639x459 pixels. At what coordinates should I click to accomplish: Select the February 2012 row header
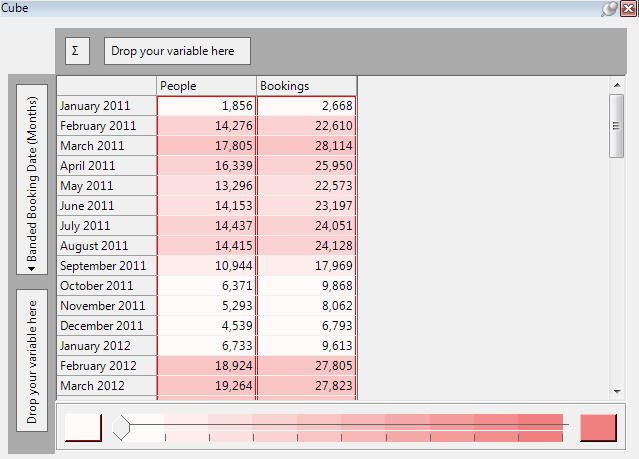107,366
